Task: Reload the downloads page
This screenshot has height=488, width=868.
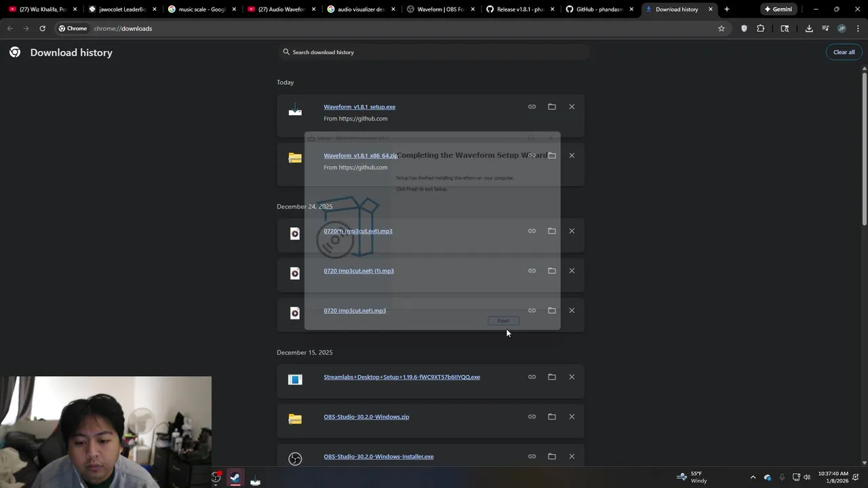Action: click(x=42, y=28)
